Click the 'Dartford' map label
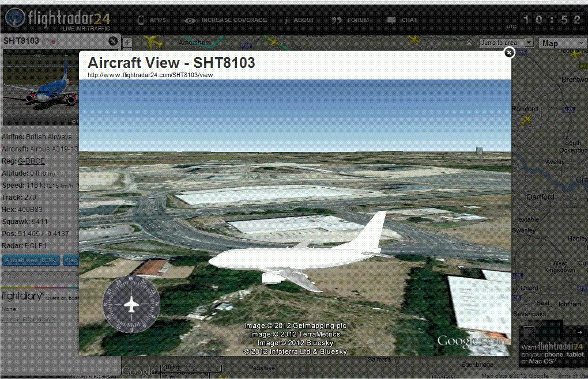This screenshot has width=588, height=379. (x=540, y=197)
